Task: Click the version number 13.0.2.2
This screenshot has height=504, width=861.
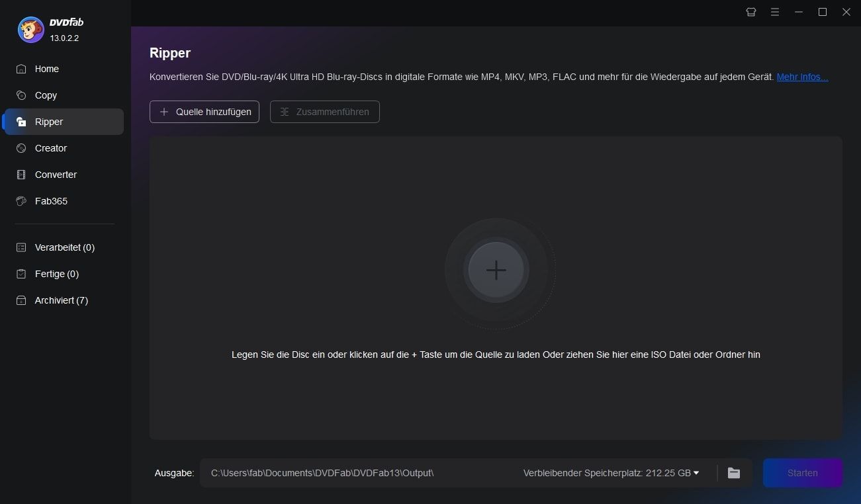Action: (64, 38)
